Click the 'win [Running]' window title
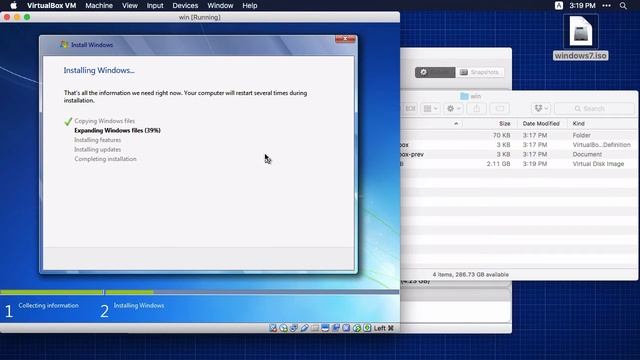 200,17
